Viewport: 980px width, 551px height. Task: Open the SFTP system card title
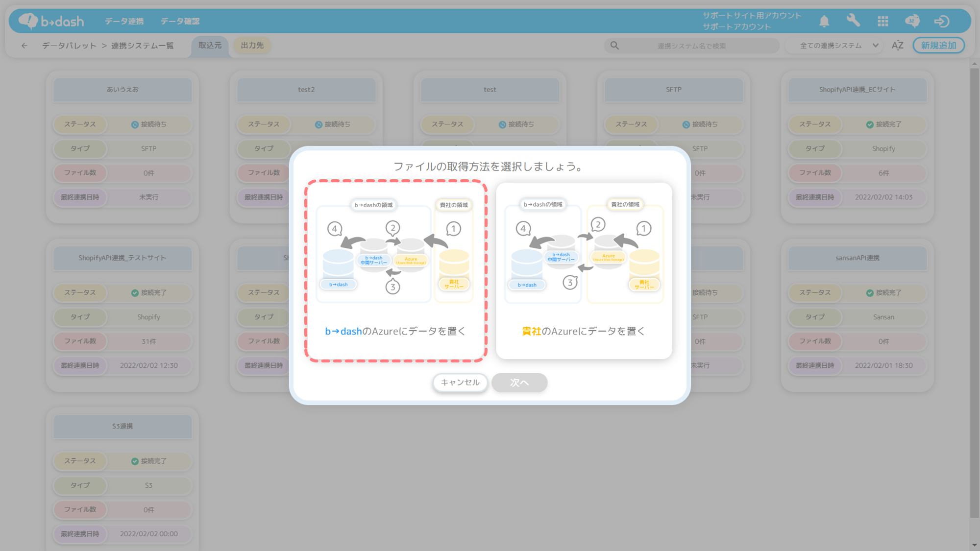[x=674, y=90]
